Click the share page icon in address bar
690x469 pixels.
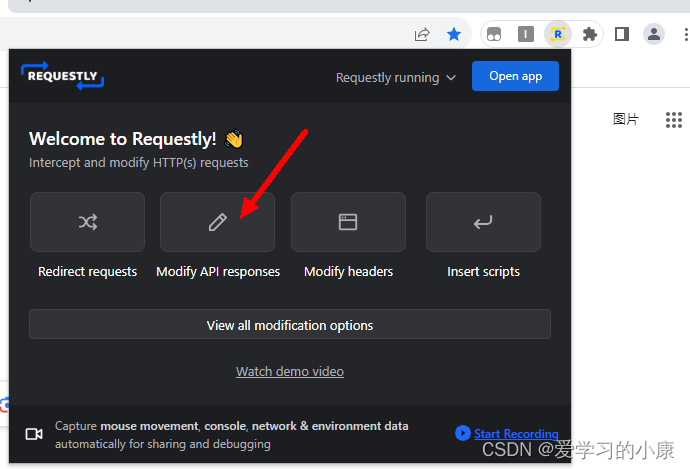(x=422, y=34)
